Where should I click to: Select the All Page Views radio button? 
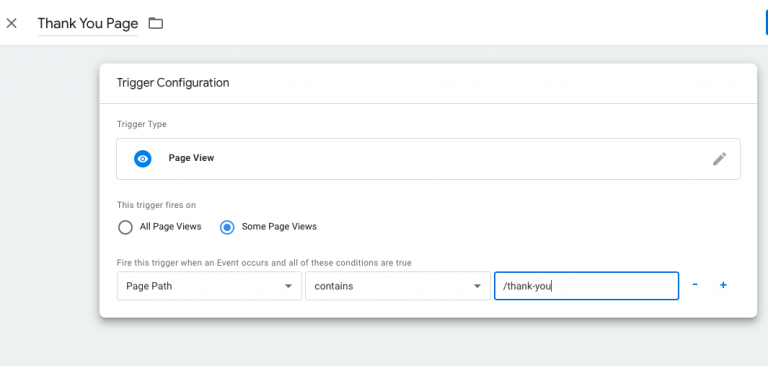[x=125, y=227]
